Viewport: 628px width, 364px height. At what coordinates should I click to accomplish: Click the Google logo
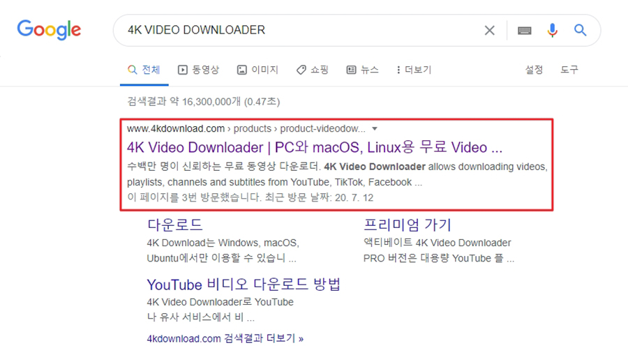[49, 29]
